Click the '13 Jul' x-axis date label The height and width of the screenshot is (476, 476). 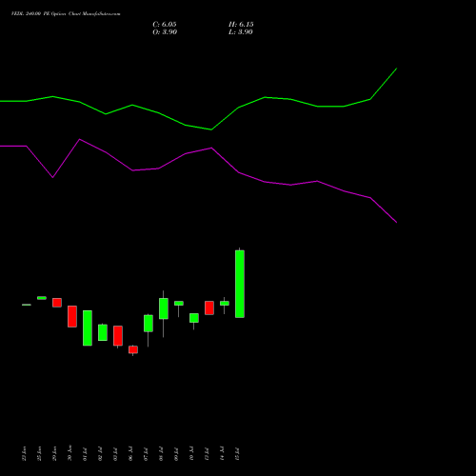tap(207, 454)
